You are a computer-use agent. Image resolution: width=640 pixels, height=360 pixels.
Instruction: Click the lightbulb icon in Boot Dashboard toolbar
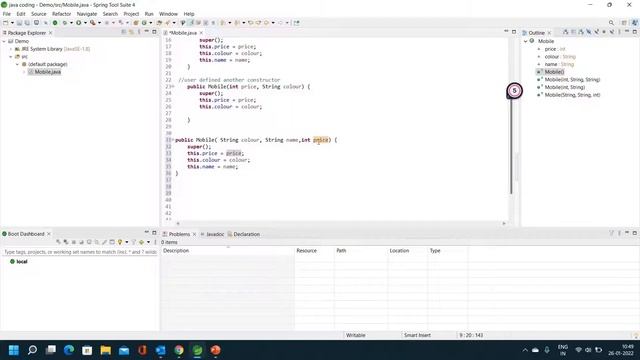tap(120, 242)
